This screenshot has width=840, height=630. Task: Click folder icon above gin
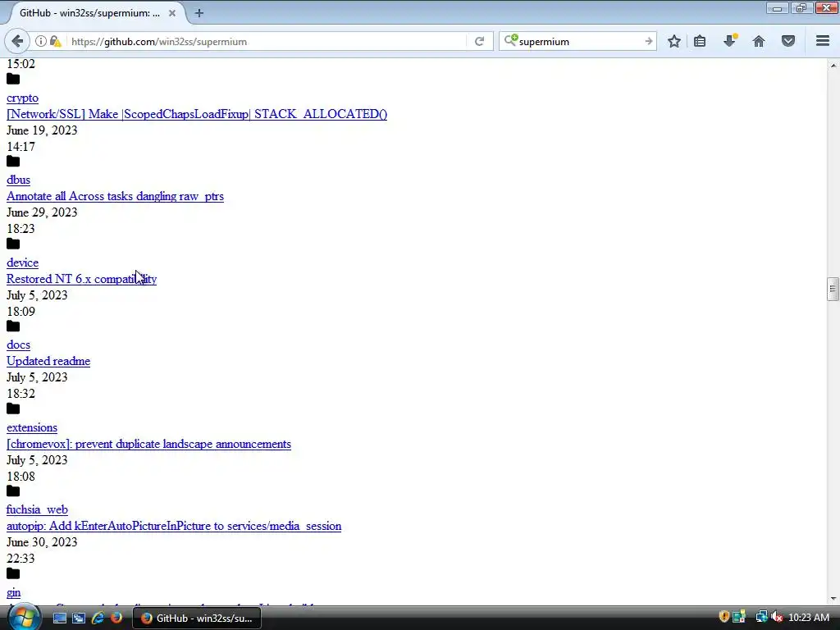click(13, 573)
